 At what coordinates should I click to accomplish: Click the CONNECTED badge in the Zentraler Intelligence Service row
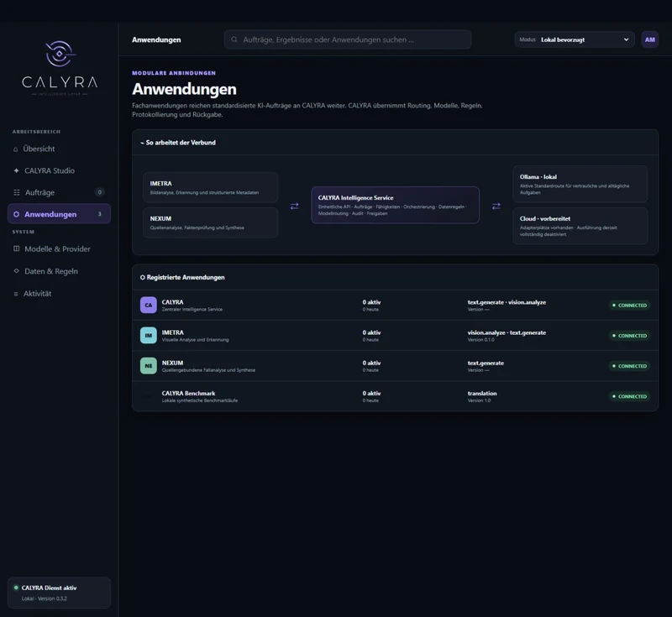(629, 306)
